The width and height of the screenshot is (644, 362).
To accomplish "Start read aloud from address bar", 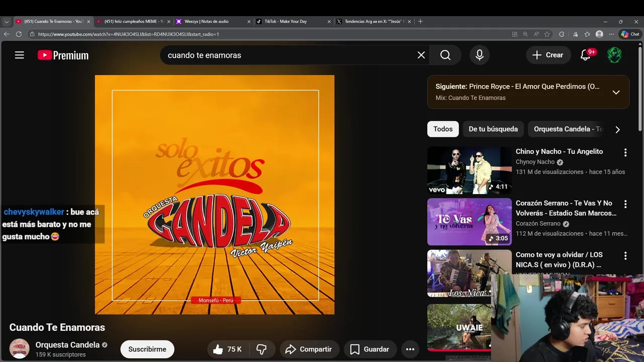I will coord(536,34).
